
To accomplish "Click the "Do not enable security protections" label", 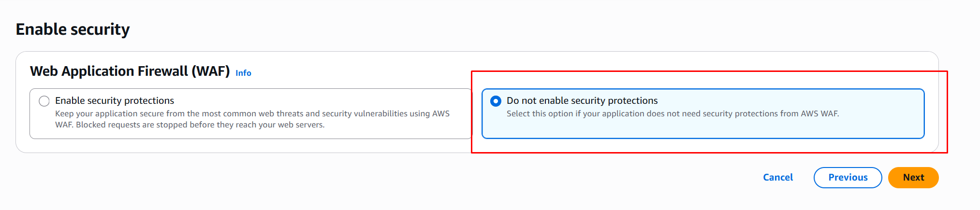I will [x=582, y=100].
